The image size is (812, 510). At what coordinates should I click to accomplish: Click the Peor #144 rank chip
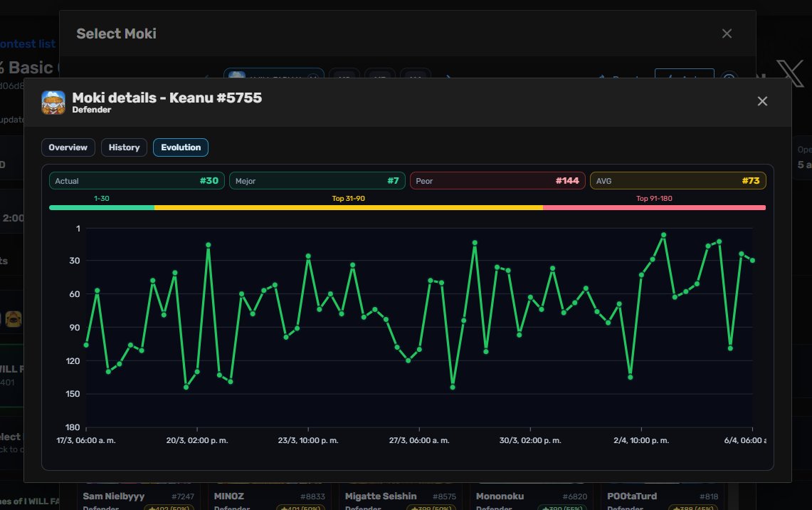[x=497, y=181]
